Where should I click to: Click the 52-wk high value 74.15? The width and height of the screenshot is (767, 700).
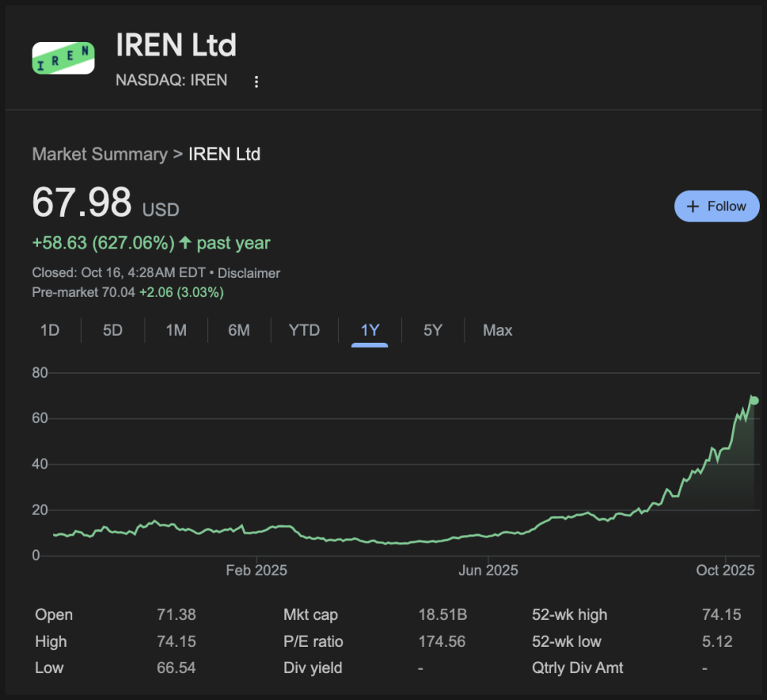click(722, 614)
